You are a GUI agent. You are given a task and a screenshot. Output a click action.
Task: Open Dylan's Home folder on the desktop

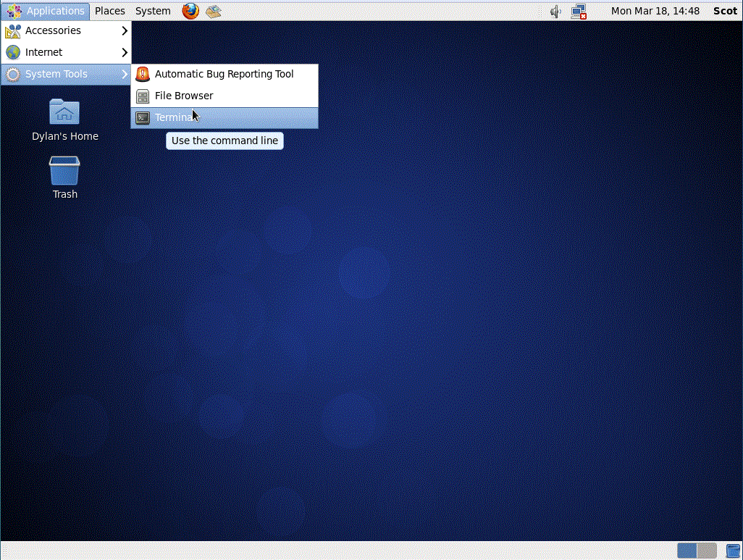click(64, 120)
